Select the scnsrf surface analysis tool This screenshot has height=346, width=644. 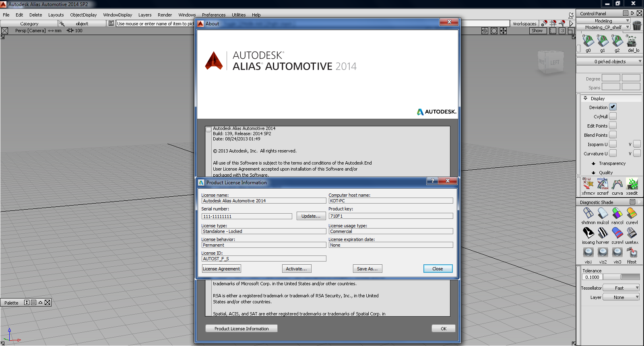tap(603, 184)
